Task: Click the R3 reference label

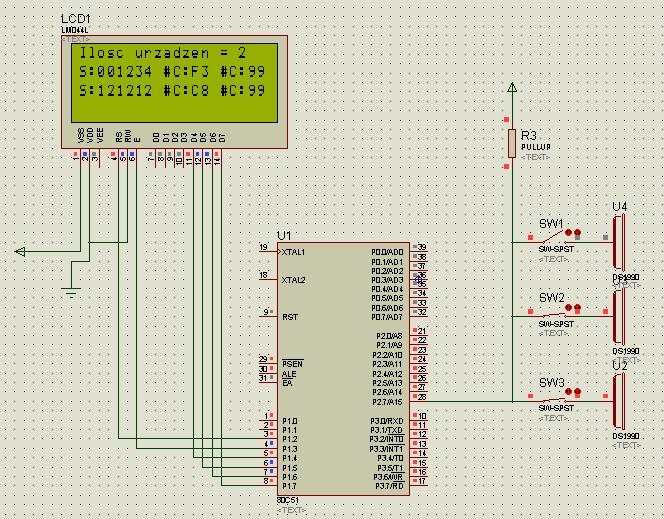Action: [528, 135]
